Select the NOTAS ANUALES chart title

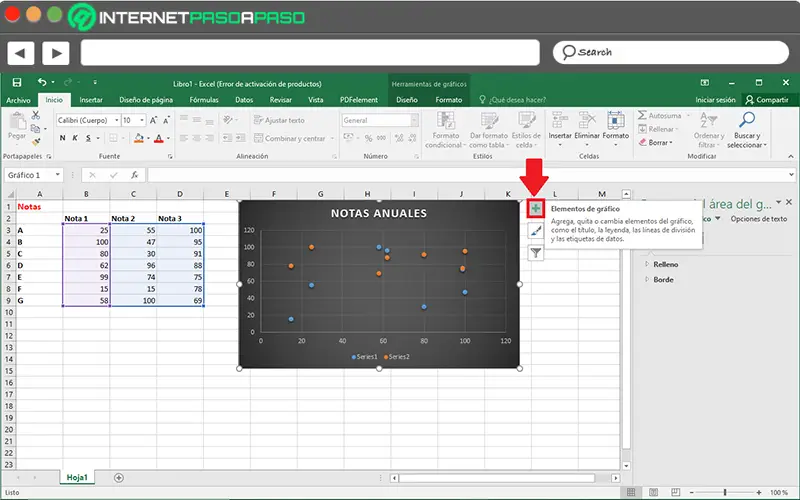pyautogui.click(x=379, y=213)
